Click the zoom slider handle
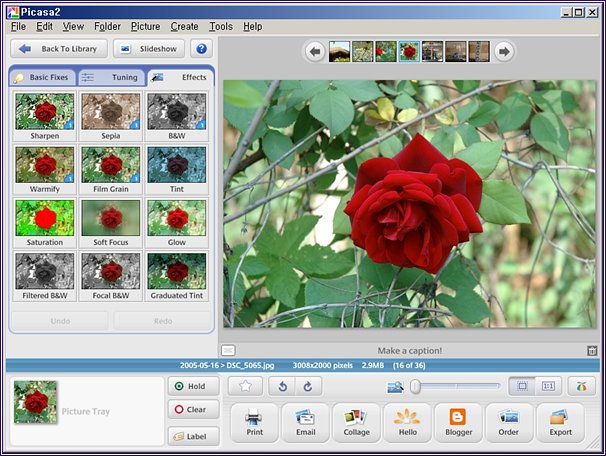606x456 pixels. pyautogui.click(x=415, y=386)
